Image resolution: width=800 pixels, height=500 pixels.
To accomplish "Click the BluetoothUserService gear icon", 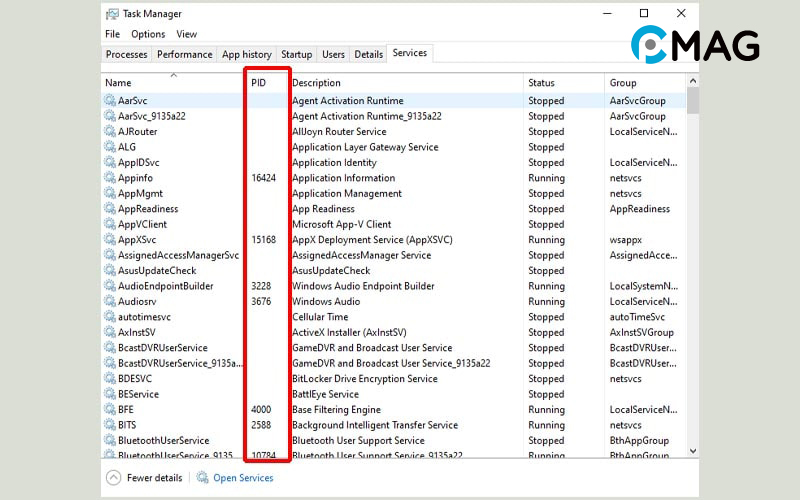I will (x=110, y=440).
